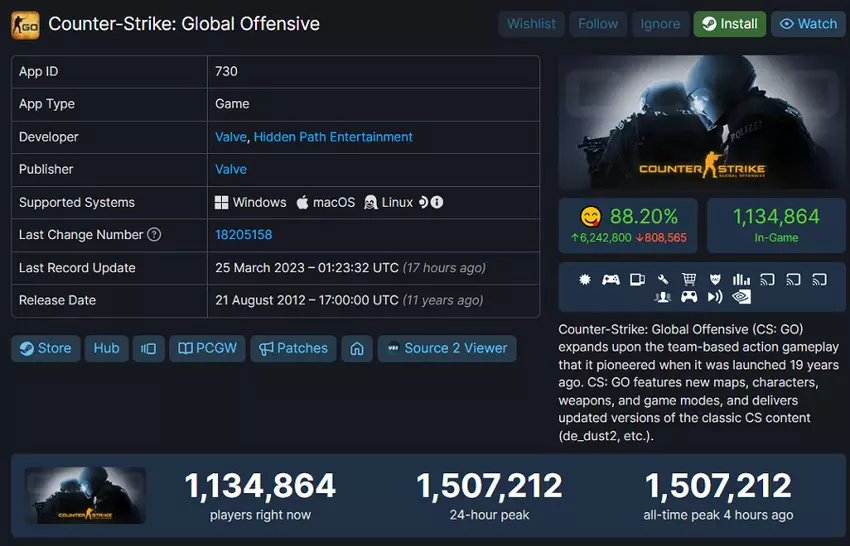Click the Counter-Strike capsule image on right

[x=702, y=123]
